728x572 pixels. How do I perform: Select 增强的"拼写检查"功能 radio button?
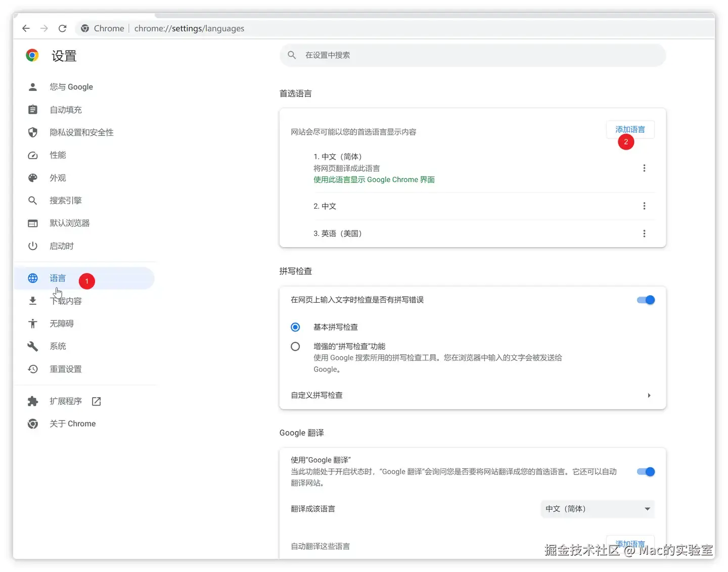[x=295, y=347]
